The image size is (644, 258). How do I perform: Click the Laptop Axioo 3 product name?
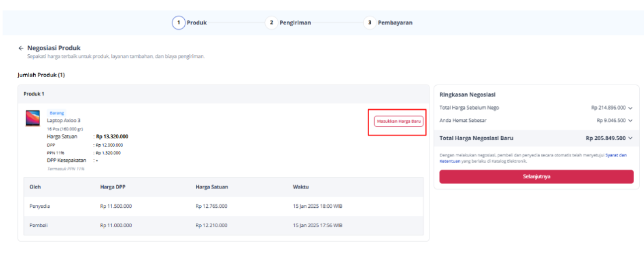[x=64, y=120]
